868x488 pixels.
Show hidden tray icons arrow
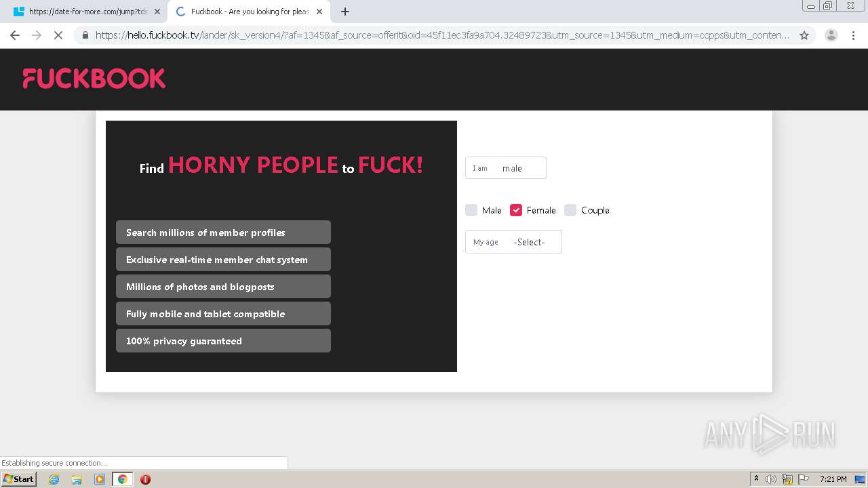[x=755, y=479]
